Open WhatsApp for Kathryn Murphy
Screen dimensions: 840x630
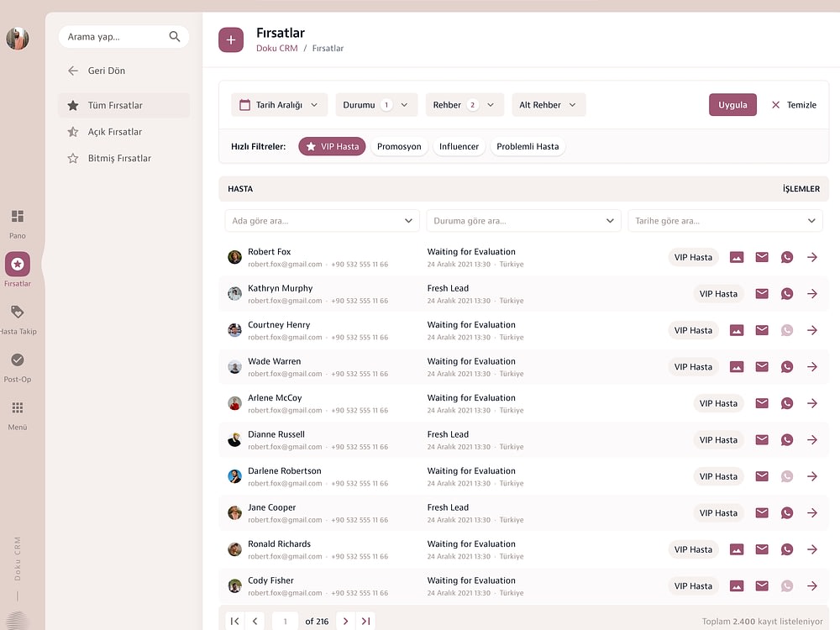(787, 293)
